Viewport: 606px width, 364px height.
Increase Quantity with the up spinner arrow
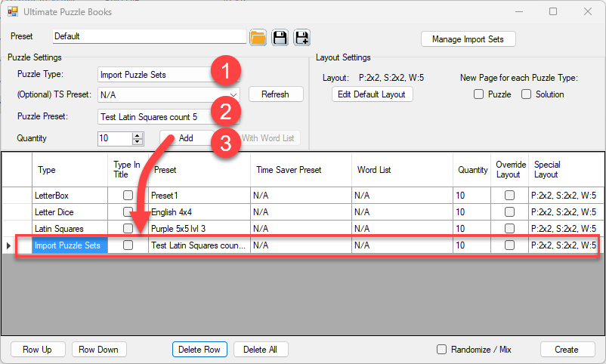pyautogui.click(x=138, y=135)
